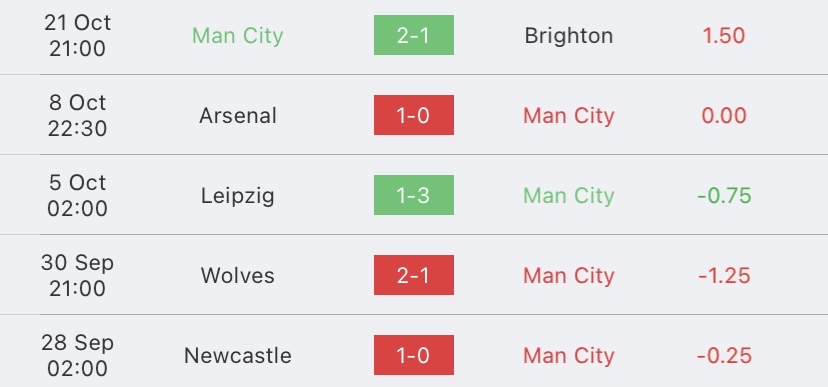Screen dimensions: 828x387
Task: Select the Wolves team name
Action: click(238, 276)
